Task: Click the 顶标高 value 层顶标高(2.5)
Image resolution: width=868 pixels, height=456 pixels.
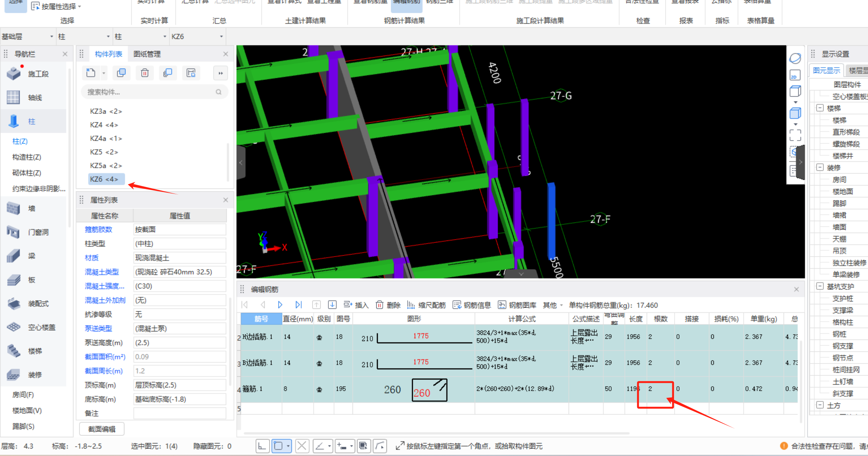Action: click(x=179, y=385)
